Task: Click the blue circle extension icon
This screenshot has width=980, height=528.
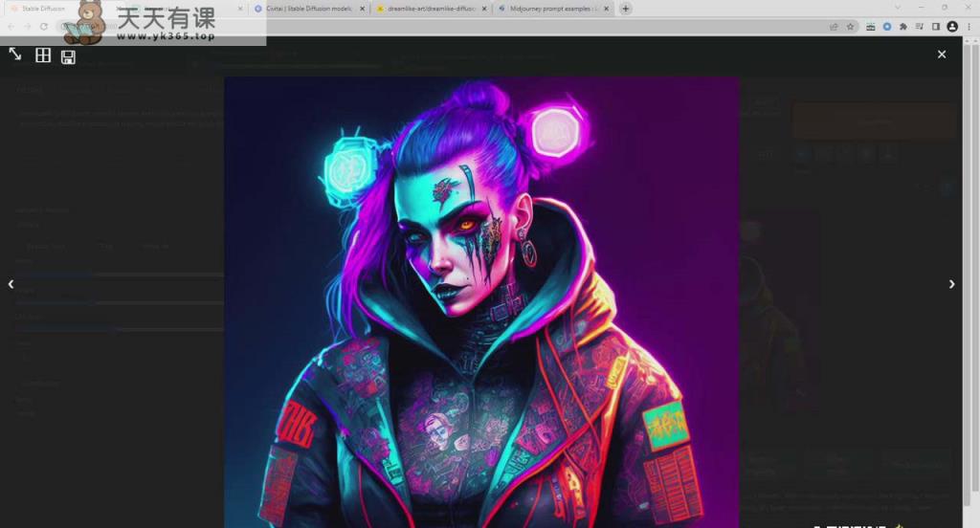Action: pyautogui.click(x=887, y=26)
